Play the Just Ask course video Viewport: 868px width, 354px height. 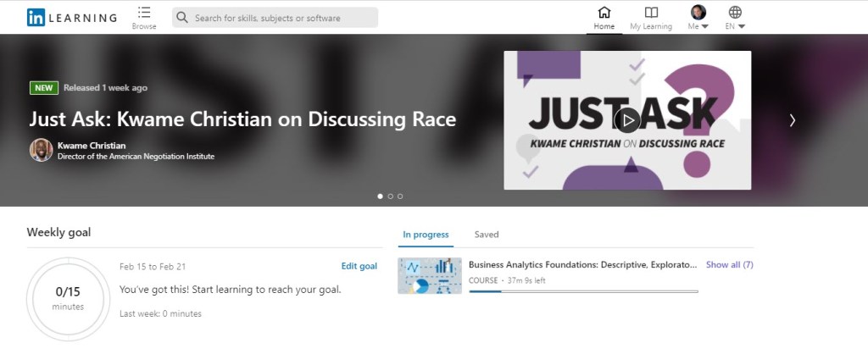point(626,120)
